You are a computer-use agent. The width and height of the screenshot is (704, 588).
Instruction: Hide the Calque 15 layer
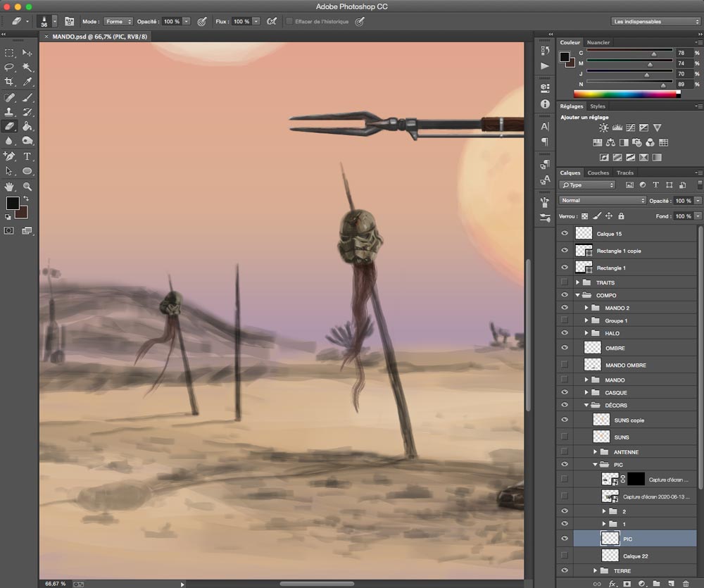[x=565, y=233]
